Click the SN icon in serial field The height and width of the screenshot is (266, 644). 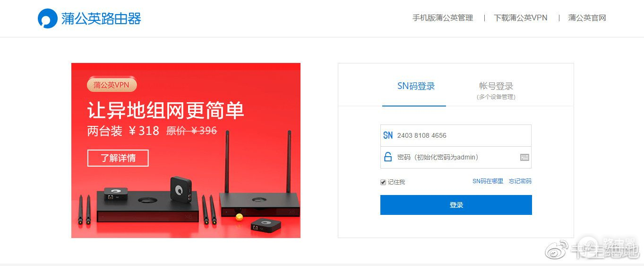tap(388, 135)
